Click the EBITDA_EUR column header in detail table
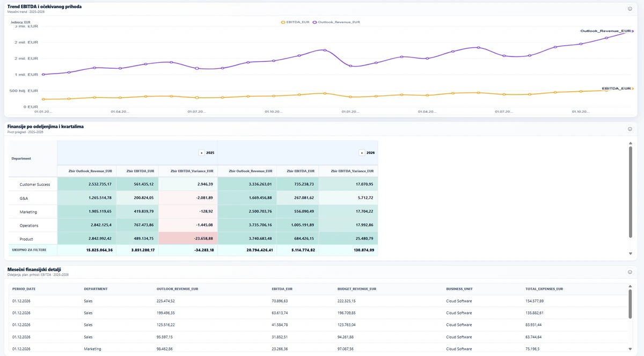Viewport: 644px width, 356px height. click(283, 288)
